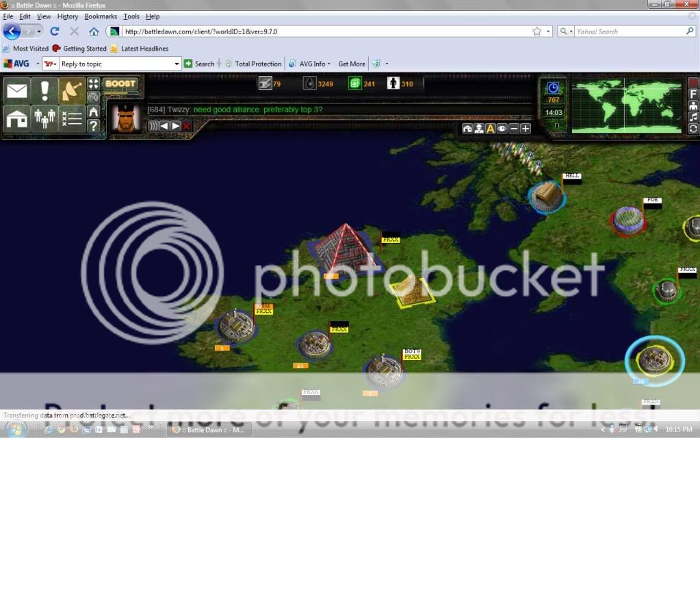The height and width of the screenshot is (597, 700).
Task: Open the Getting Started bookmark
Action: coord(80,49)
